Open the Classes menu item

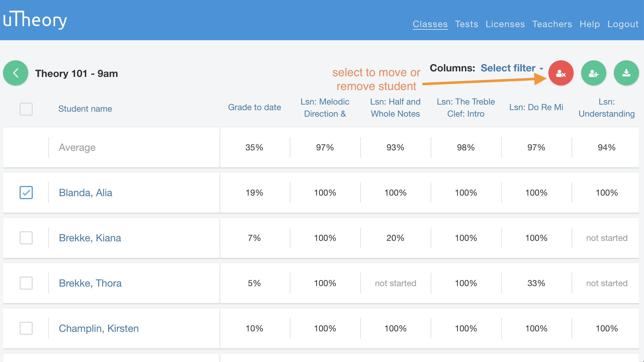(430, 24)
